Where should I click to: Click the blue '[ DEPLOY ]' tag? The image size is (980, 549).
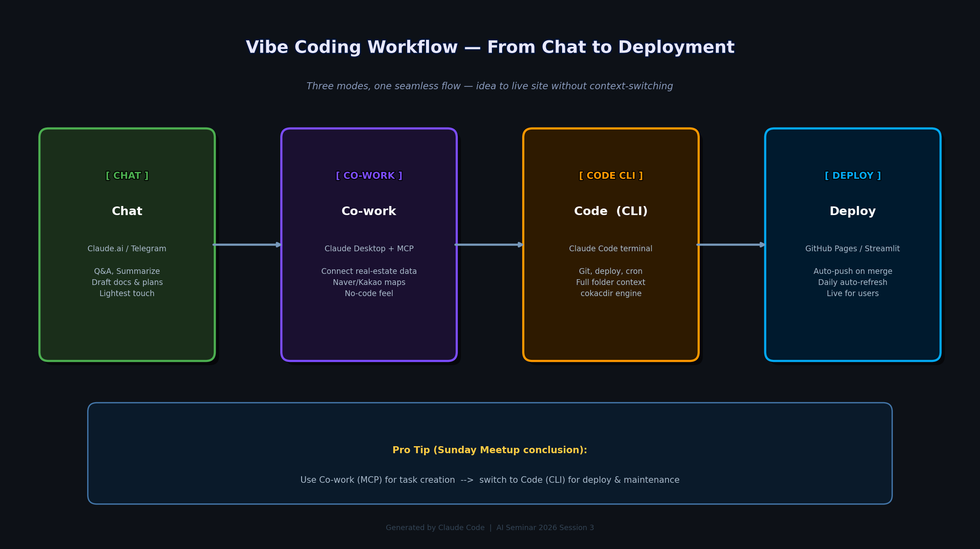(x=853, y=176)
